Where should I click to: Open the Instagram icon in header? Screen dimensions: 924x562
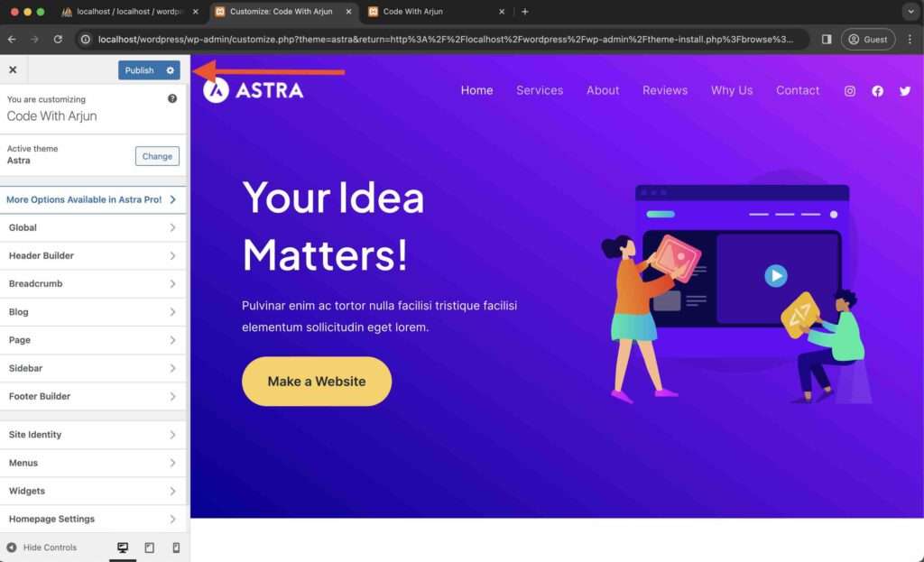click(850, 91)
